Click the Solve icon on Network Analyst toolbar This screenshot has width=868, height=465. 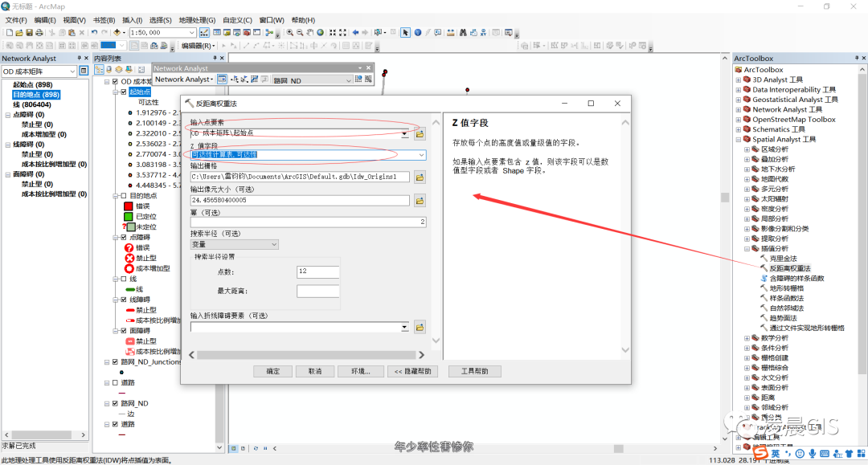click(x=255, y=80)
